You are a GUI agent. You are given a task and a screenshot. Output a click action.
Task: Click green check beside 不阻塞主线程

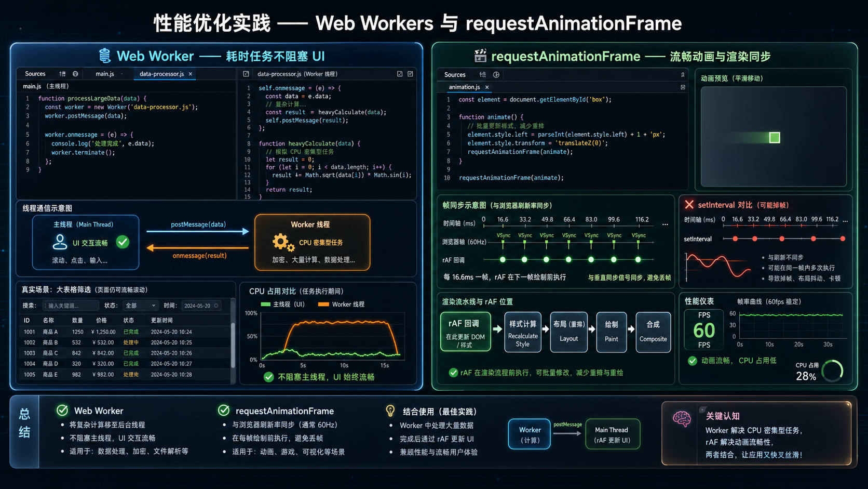(269, 377)
